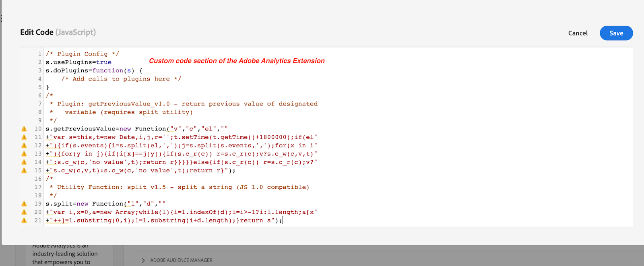Click the Plugin Config comment on line 1
The width and height of the screenshot is (644, 266).
coord(82,54)
